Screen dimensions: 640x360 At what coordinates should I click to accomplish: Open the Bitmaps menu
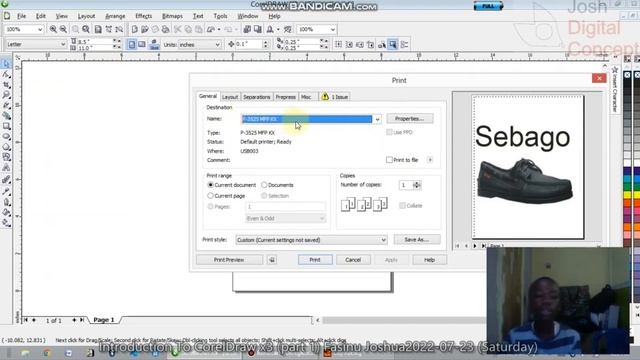[x=172, y=16]
